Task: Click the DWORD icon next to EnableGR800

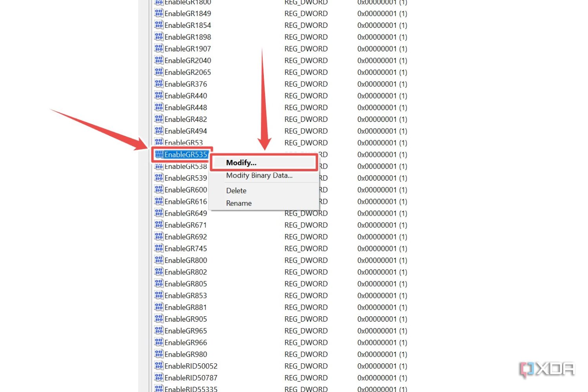Action: pos(159,260)
